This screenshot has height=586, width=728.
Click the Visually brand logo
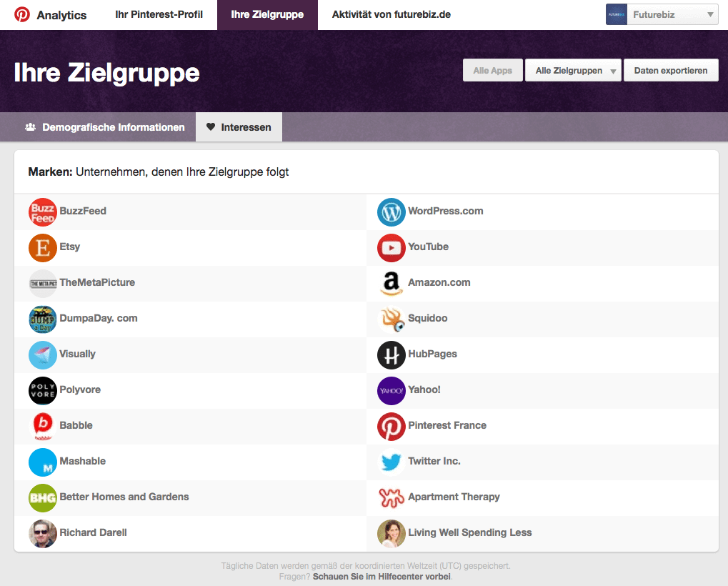[x=43, y=355]
